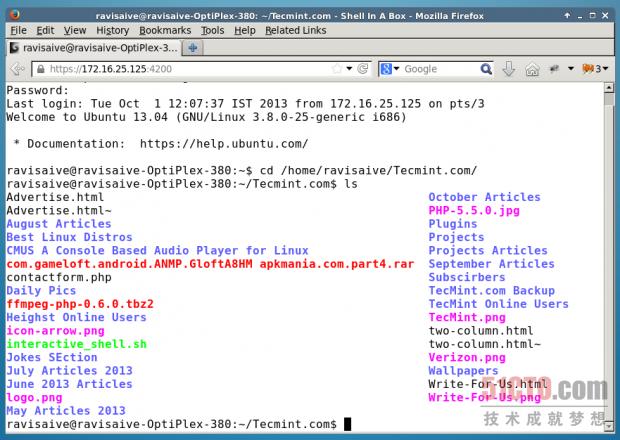Viewport: 620px width, 440px height.
Task: Open dropdown arrow next to bookmarks icon
Action: pos(571,69)
